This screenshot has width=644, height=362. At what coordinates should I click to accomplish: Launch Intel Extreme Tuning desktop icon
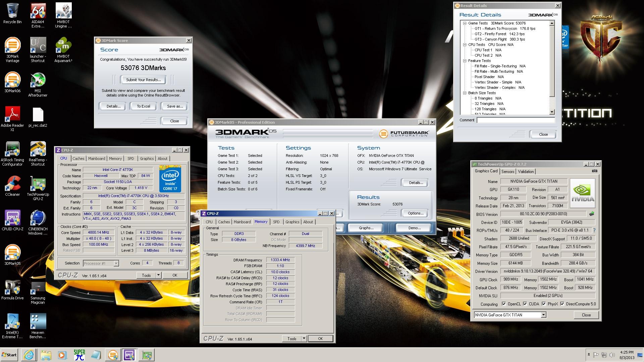click(x=12, y=326)
